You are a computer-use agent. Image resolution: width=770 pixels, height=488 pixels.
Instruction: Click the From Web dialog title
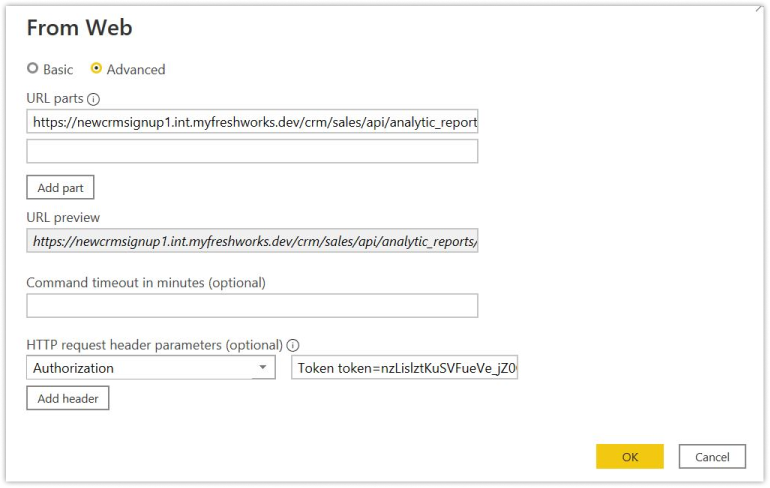coord(79,27)
